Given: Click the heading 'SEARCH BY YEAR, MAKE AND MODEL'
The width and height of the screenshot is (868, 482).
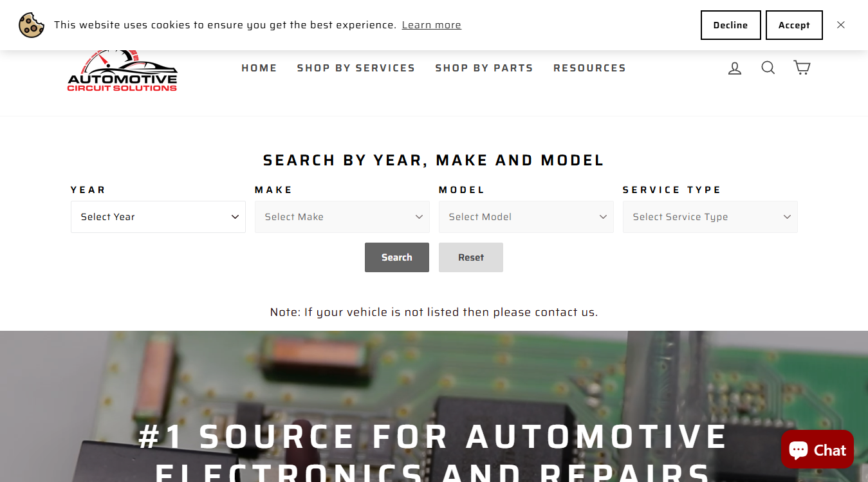Looking at the screenshot, I should (434, 160).
